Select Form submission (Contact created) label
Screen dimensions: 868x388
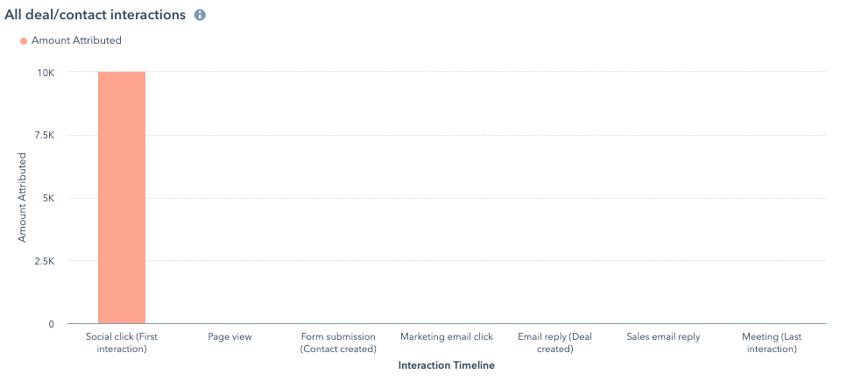pos(338,342)
